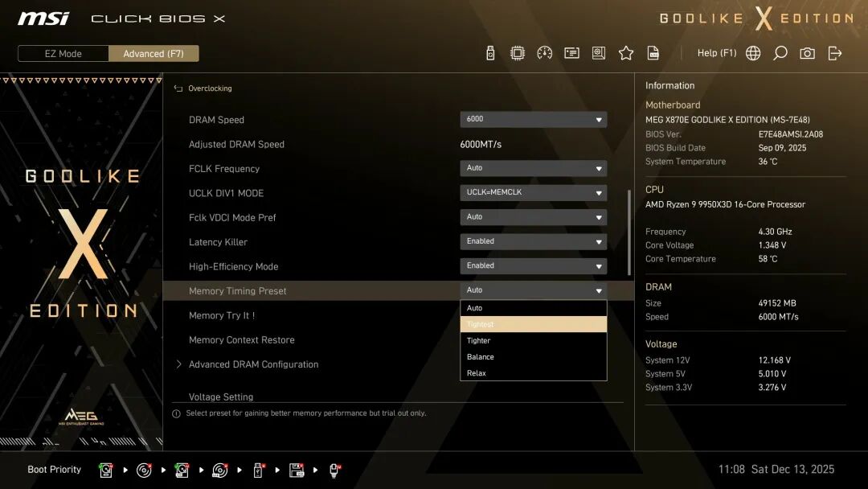Click the System 12V 12.168 V reading
Screen dimensions: 868x489
[x=775, y=360]
